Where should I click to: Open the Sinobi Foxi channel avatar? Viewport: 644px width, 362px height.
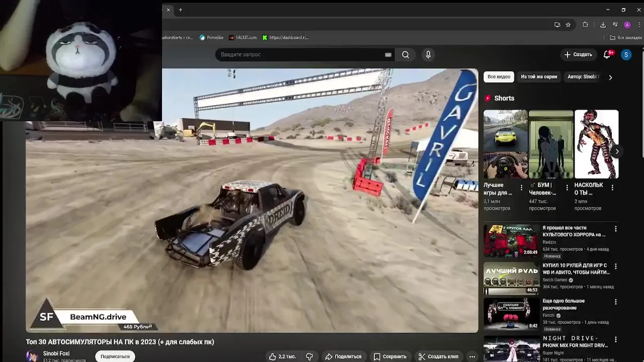click(33, 355)
